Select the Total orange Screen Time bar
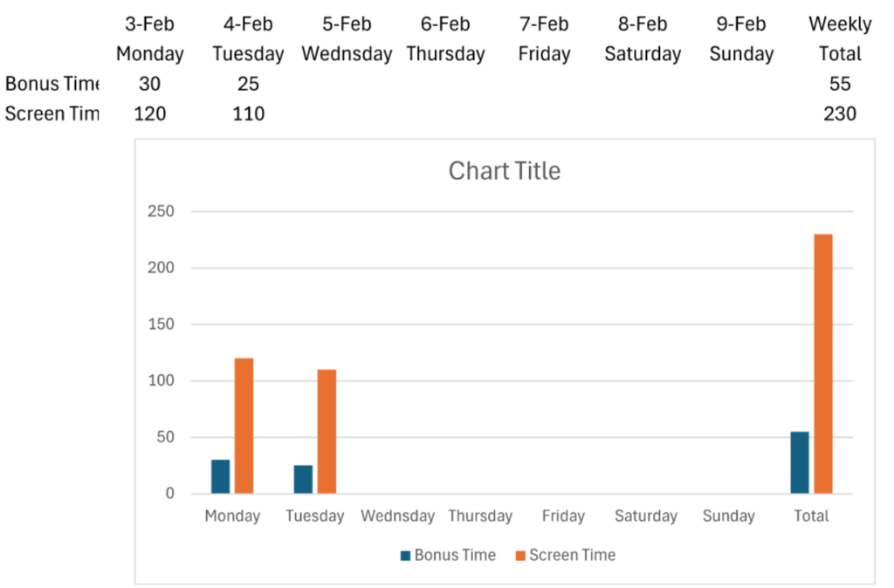This screenshot has height=588, width=894. tap(823, 364)
